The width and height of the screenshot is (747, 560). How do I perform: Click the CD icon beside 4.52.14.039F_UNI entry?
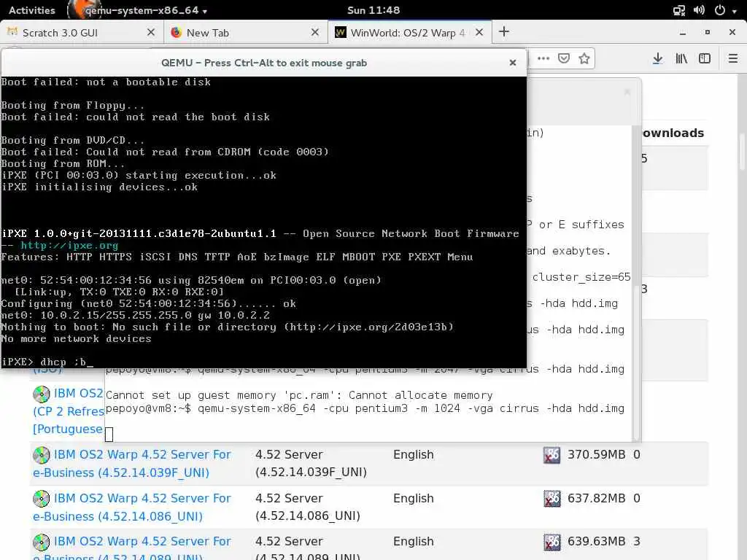point(42,455)
